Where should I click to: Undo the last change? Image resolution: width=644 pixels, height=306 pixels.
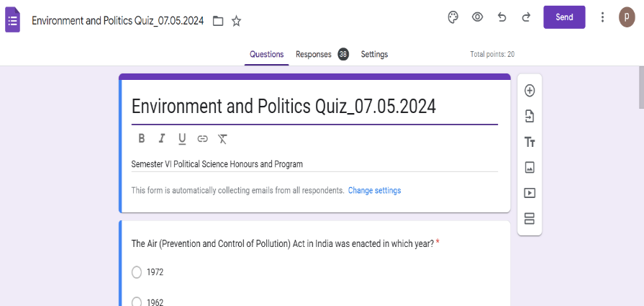502,17
